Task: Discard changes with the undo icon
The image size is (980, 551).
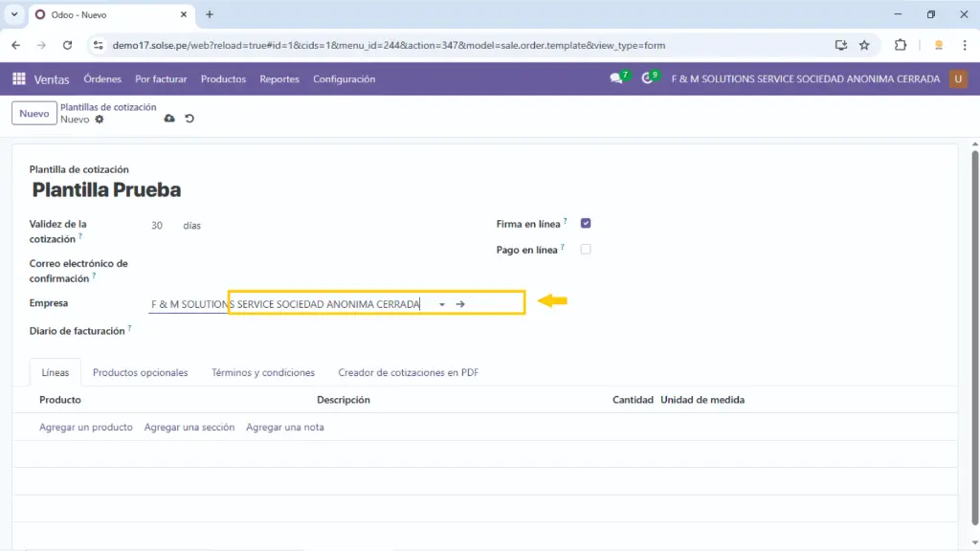Action: [189, 119]
